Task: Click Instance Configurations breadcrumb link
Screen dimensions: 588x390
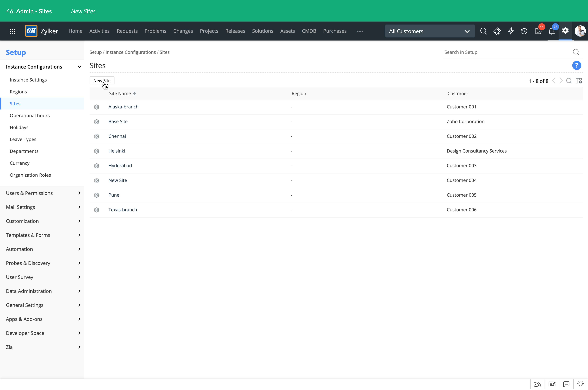Action: coord(131,52)
